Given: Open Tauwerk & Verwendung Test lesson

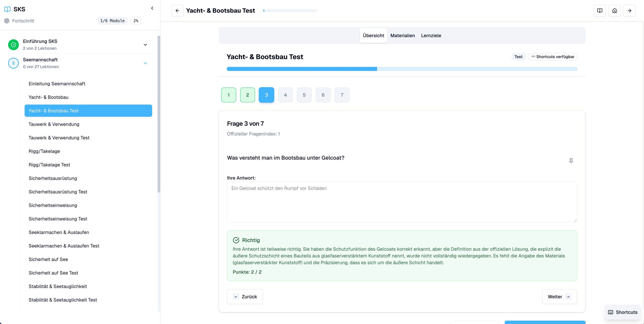Looking at the screenshot, I should (x=59, y=138).
